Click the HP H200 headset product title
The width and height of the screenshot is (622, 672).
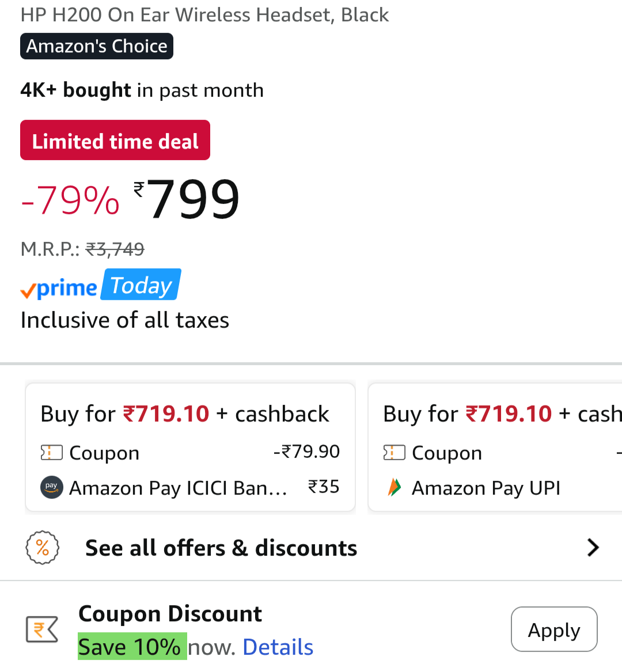click(204, 15)
